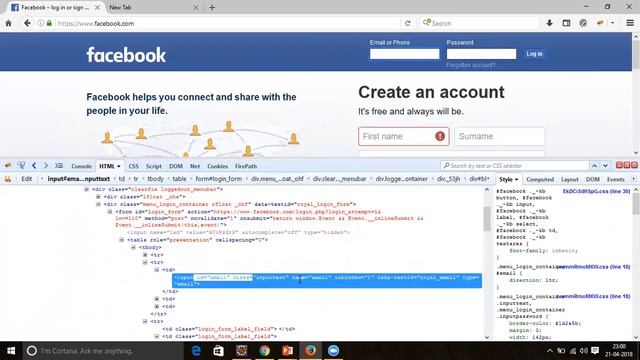This screenshot has height=360, width=640.
Task: Open Google Chrome from the taskbar
Action: tap(264, 351)
